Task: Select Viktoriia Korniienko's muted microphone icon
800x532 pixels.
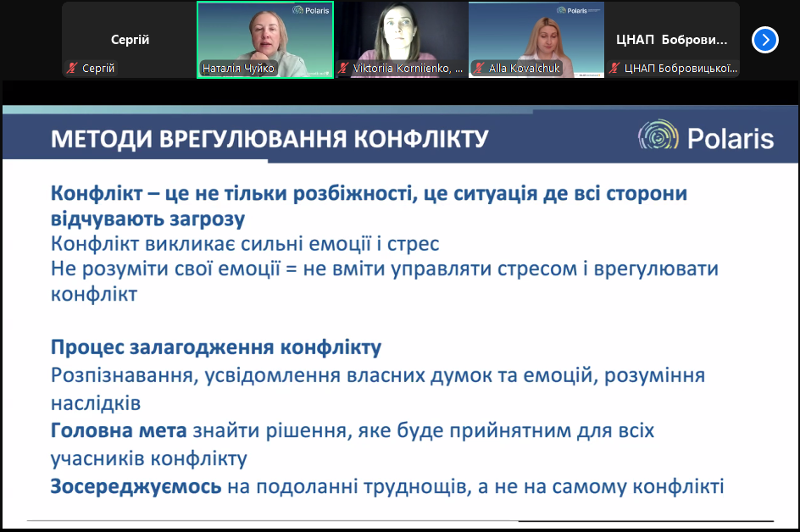Action: click(x=343, y=68)
